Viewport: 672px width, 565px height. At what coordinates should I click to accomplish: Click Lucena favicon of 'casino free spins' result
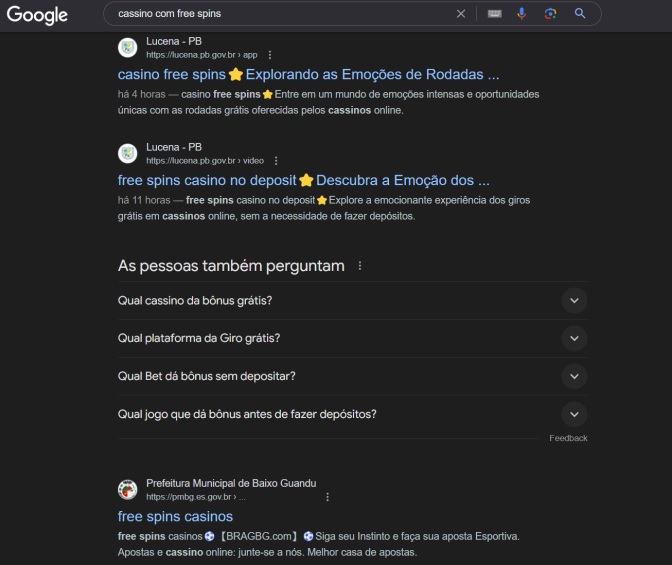(x=128, y=48)
